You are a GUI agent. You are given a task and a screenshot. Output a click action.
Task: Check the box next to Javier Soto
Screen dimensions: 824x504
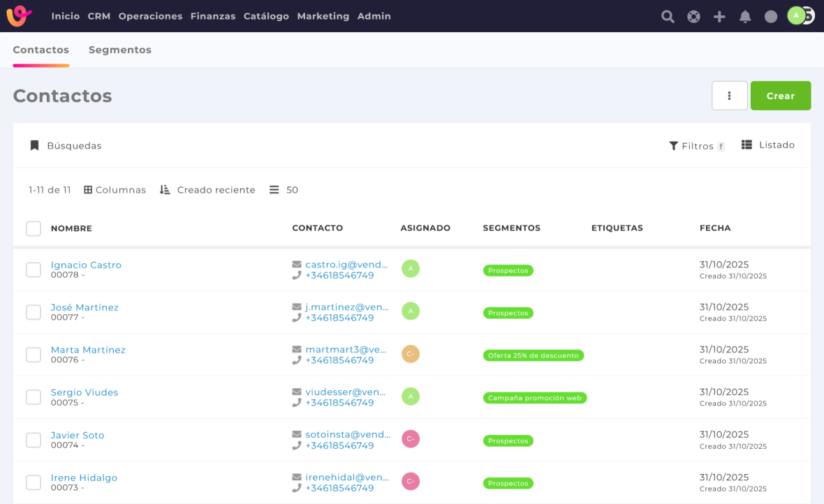pyautogui.click(x=34, y=440)
